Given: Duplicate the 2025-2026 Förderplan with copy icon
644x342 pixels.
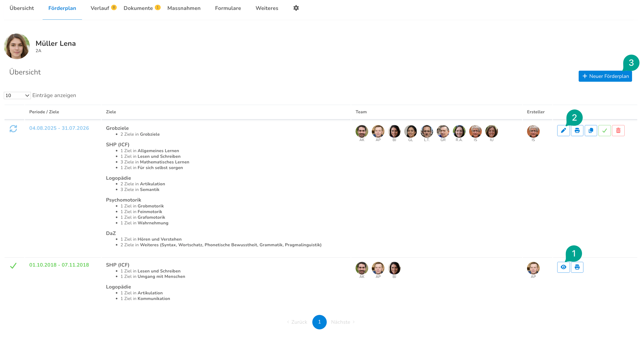Looking at the screenshot, I should 591,130.
